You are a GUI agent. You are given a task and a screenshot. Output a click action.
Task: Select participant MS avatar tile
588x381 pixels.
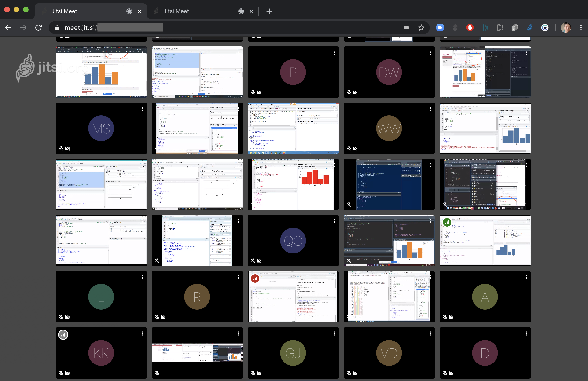coord(101,128)
